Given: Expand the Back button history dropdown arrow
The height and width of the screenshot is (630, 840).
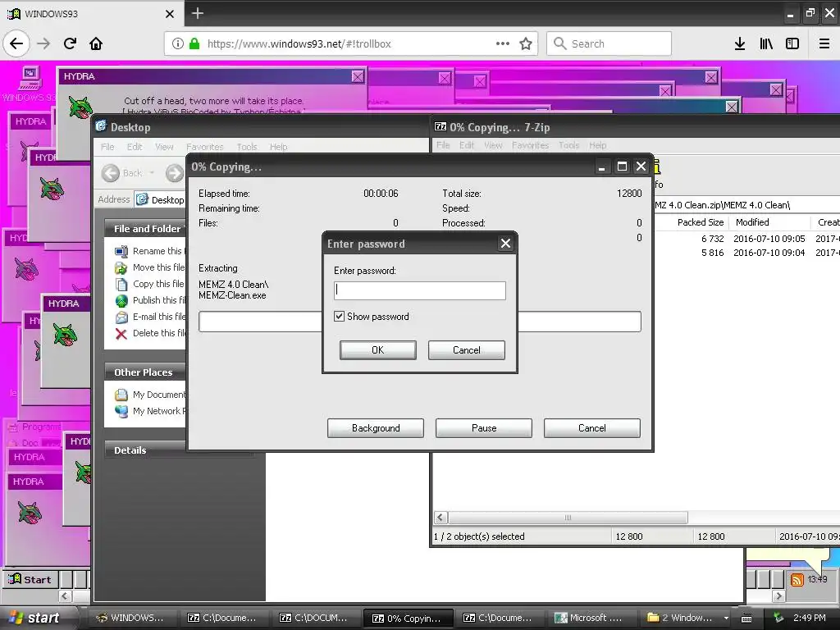Looking at the screenshot, I should tap(152, 173).
